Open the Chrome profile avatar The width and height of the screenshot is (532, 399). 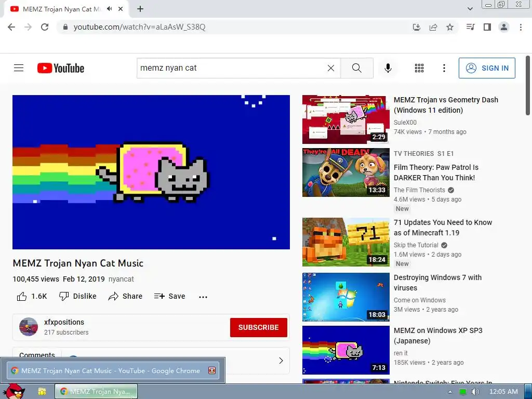point(504,27)
